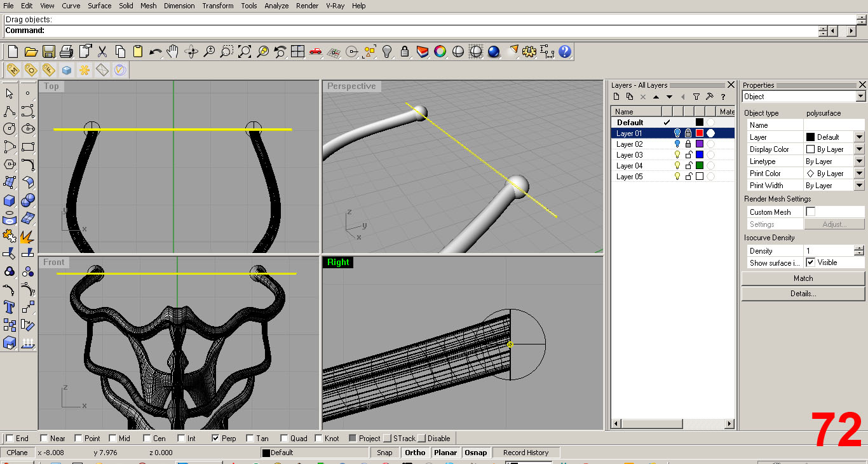The height and width of the screenshot is (464, 868).
Task: Click the Undo arrow icon
Action: pyautogui.click(x=156, y=51)
